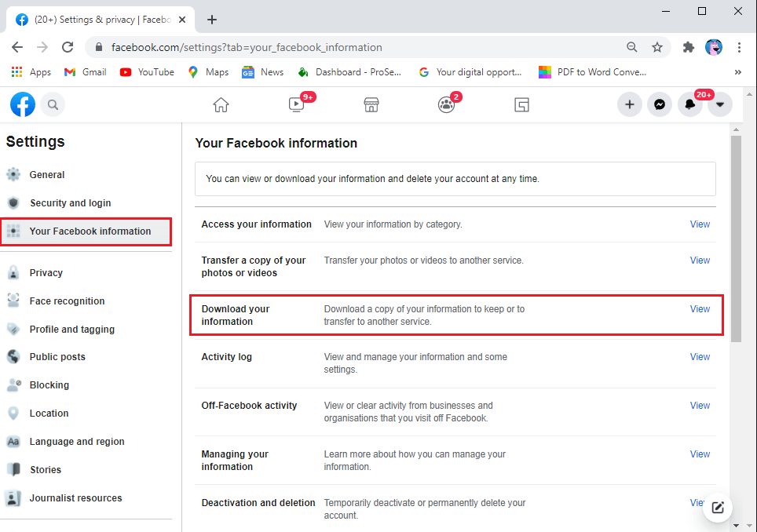Click the new message compose icon

pyautogui.click(x=718, y=508)
